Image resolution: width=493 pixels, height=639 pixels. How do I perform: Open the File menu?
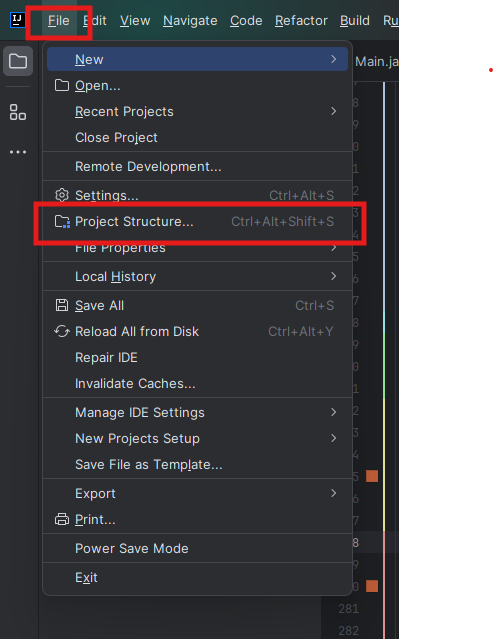(x=59, y=20)
